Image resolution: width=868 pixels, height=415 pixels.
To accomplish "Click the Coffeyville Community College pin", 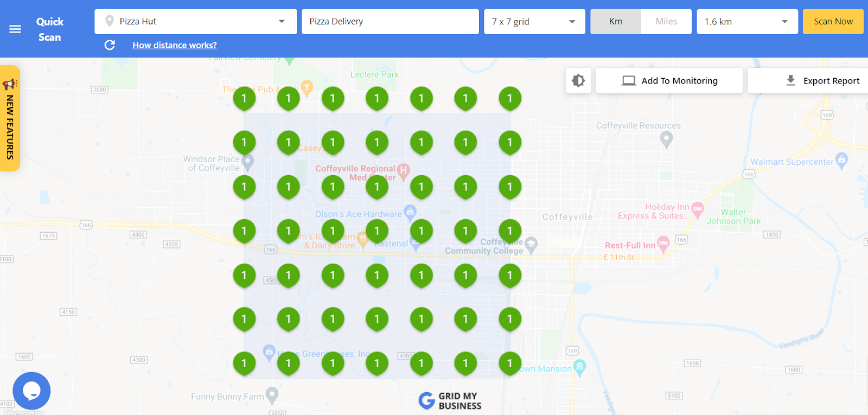I will pyautogui.click(x=531, y=245).
